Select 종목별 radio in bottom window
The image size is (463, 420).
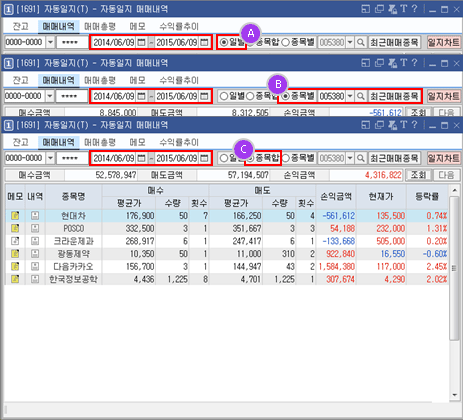pos(285,158)
